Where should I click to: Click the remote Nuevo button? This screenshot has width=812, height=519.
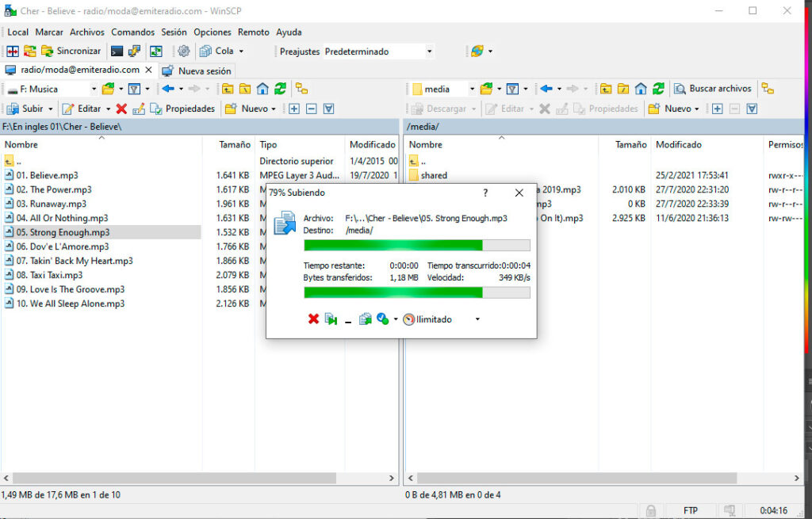tap(669, 109)
